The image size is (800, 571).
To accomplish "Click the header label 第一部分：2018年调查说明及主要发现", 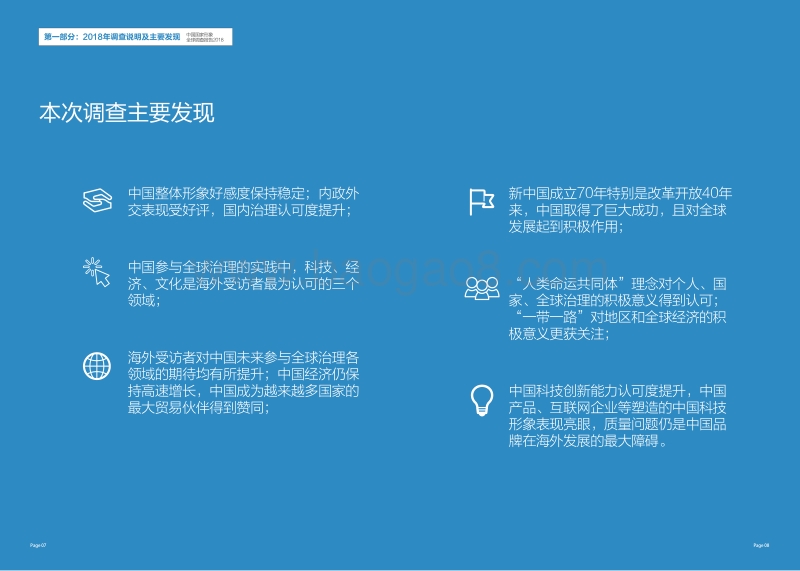I will (x=112, y=37).
